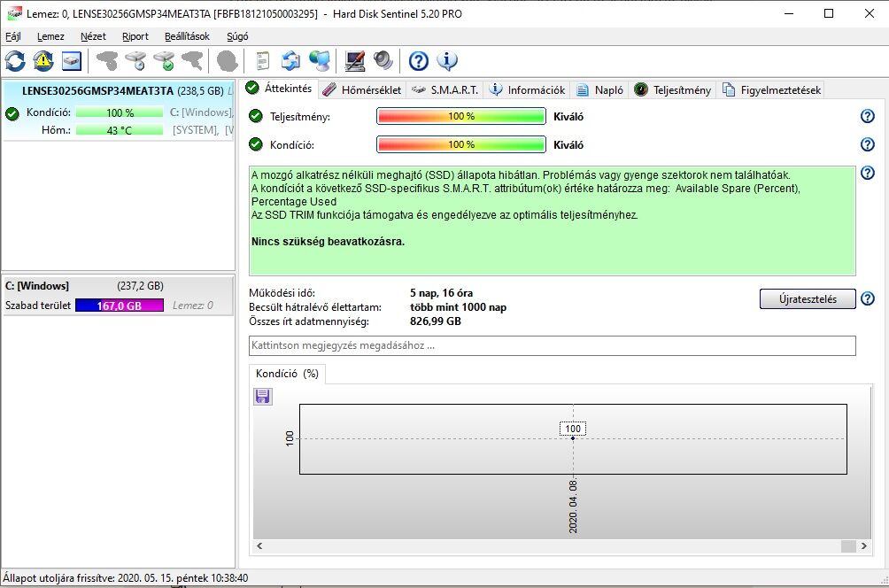Open the computer configuration toolbar icon
The image size is (889, 588).
pyautogui.click(x=355, y=61)
